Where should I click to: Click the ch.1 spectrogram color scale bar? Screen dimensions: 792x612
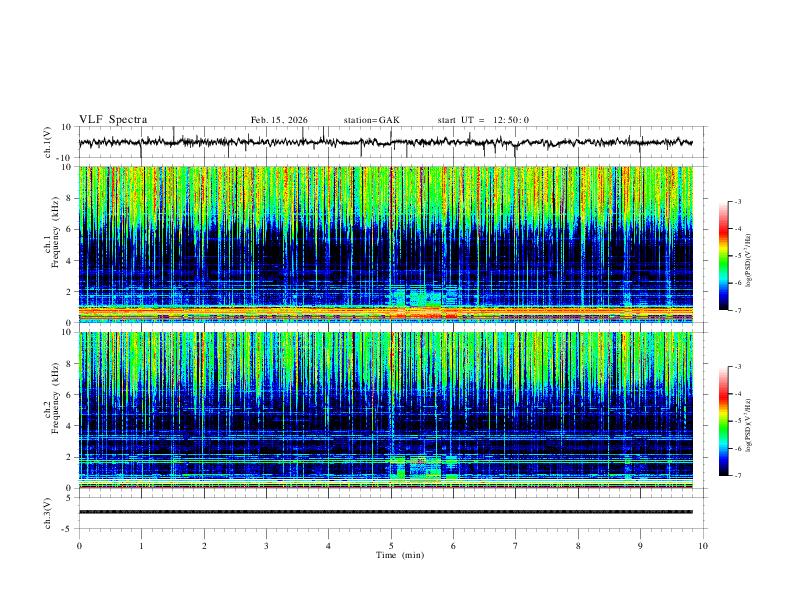[x=723, y=256]
